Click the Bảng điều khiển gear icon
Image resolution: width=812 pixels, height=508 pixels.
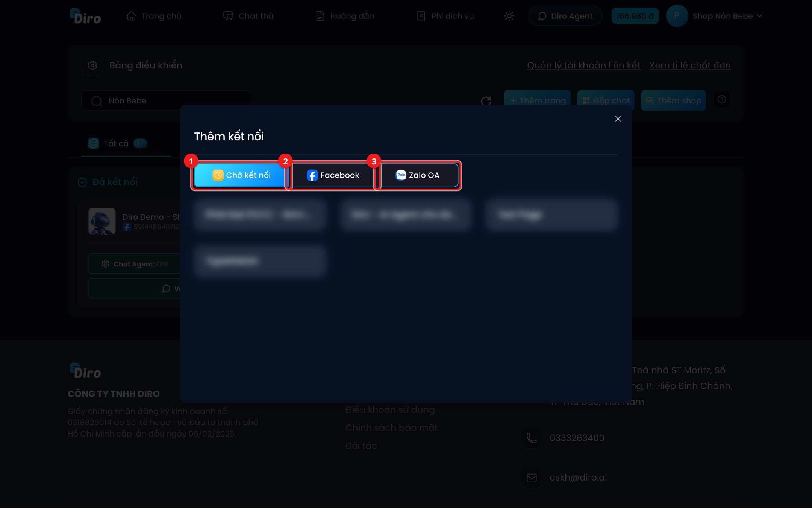[92, 65]
